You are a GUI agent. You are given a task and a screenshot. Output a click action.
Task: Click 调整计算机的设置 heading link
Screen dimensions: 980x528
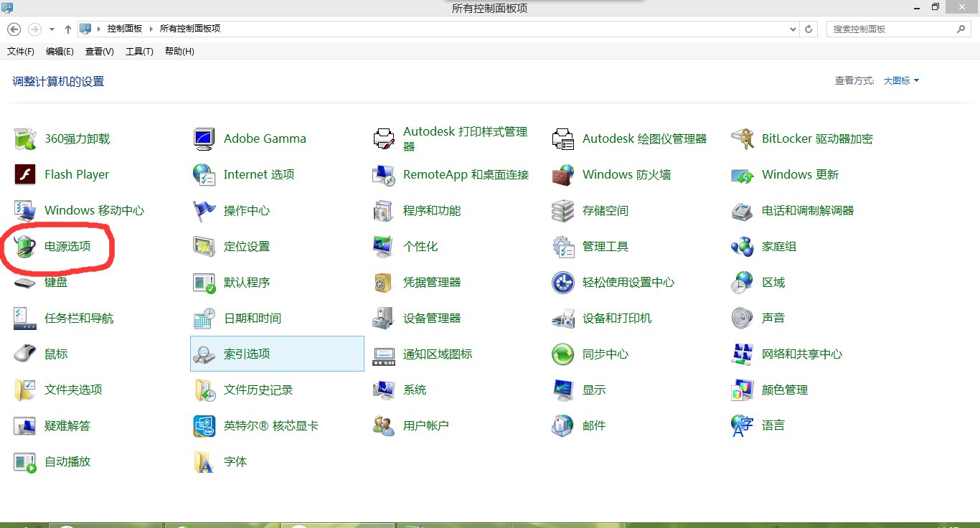[x=57, y=81]
